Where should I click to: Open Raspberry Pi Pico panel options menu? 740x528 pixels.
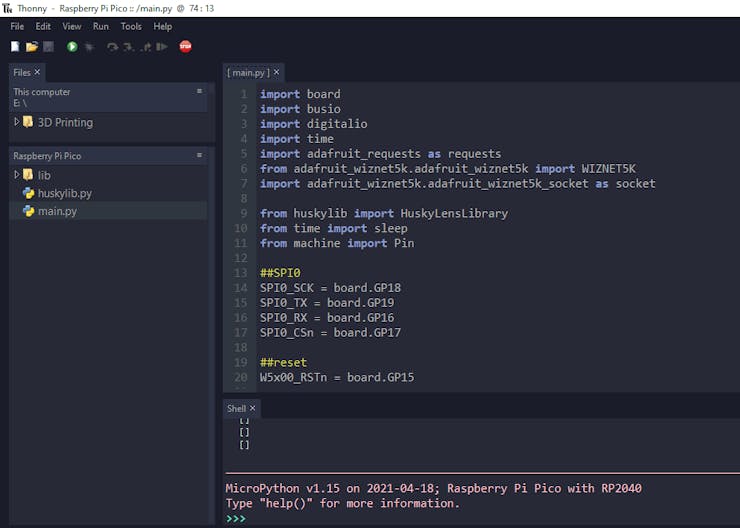click(x=199, y=156)
